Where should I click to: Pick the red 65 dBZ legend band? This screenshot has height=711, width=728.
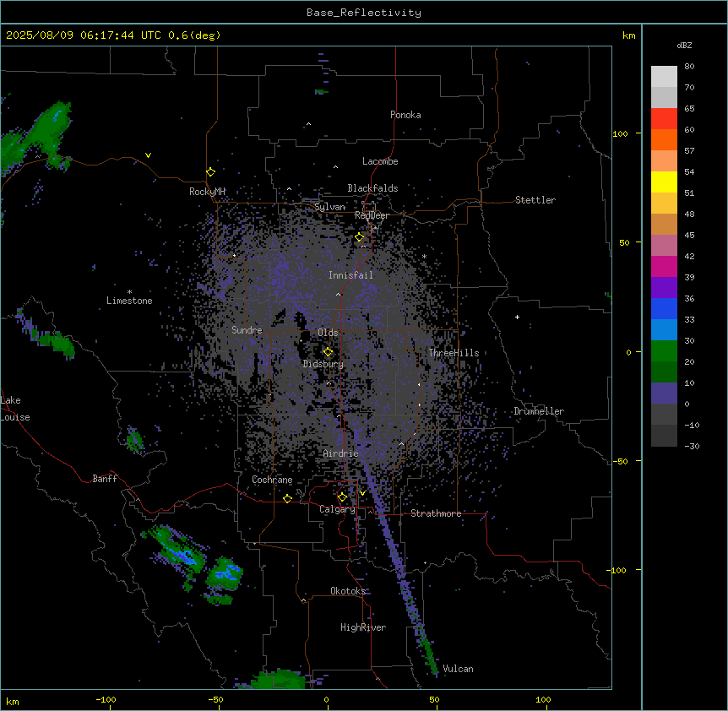click(x=664, y=118)
